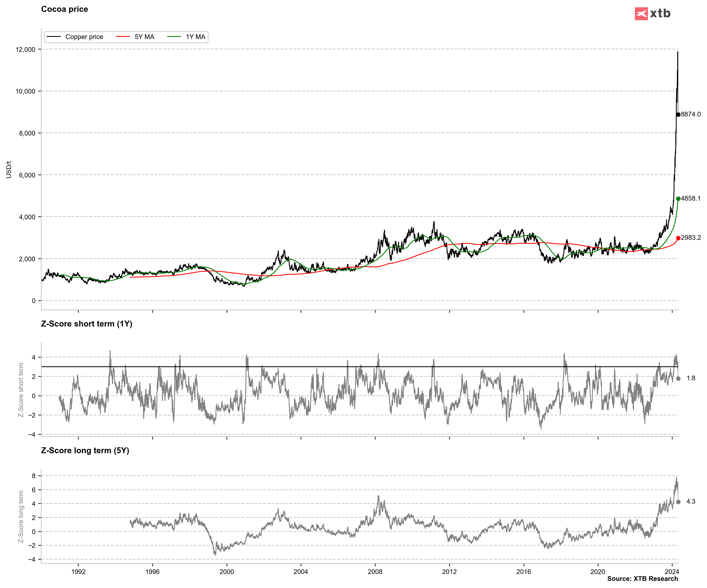Viewport: 707px width, 588px height.
Task: Click the Source: XTB Research text
Action: click(642, 579)
